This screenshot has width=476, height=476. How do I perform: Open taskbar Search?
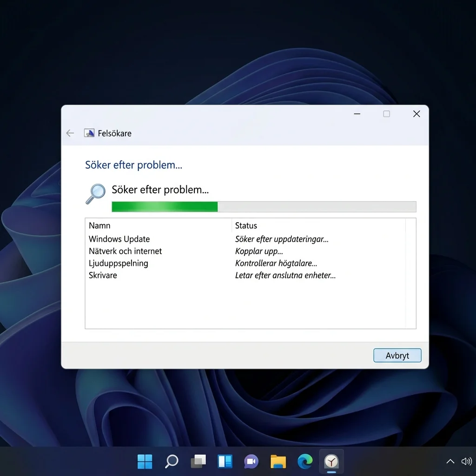(x=172, y=462)
